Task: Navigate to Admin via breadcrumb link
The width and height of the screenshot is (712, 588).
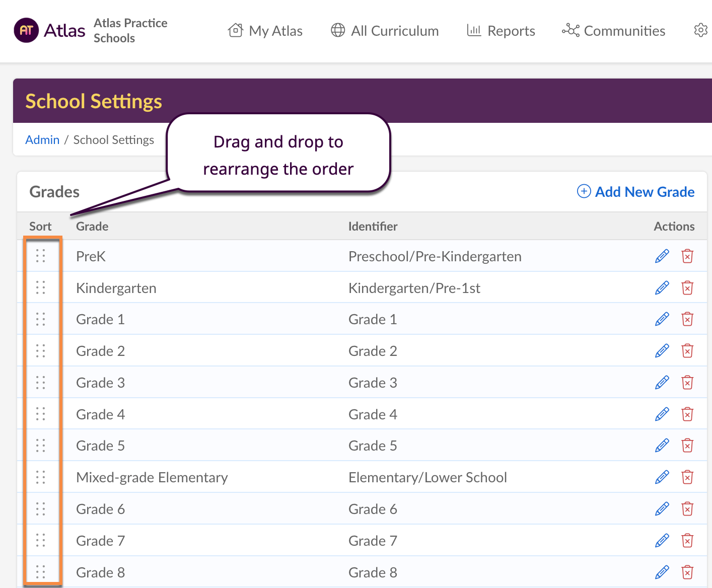Action: (42, 139)
